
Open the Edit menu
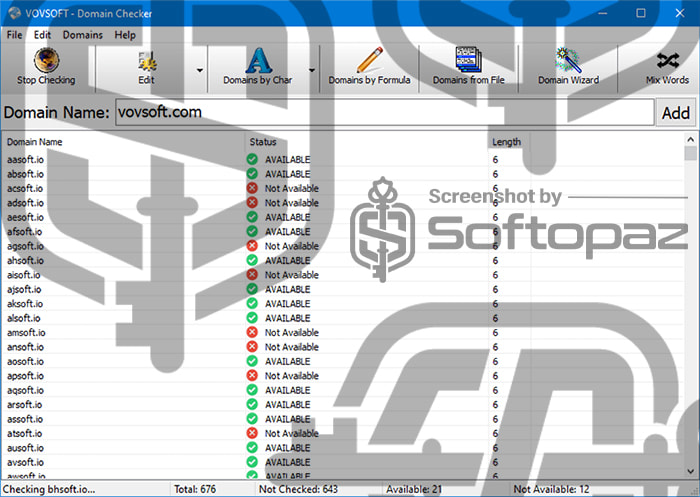click(x=42, y=35)
